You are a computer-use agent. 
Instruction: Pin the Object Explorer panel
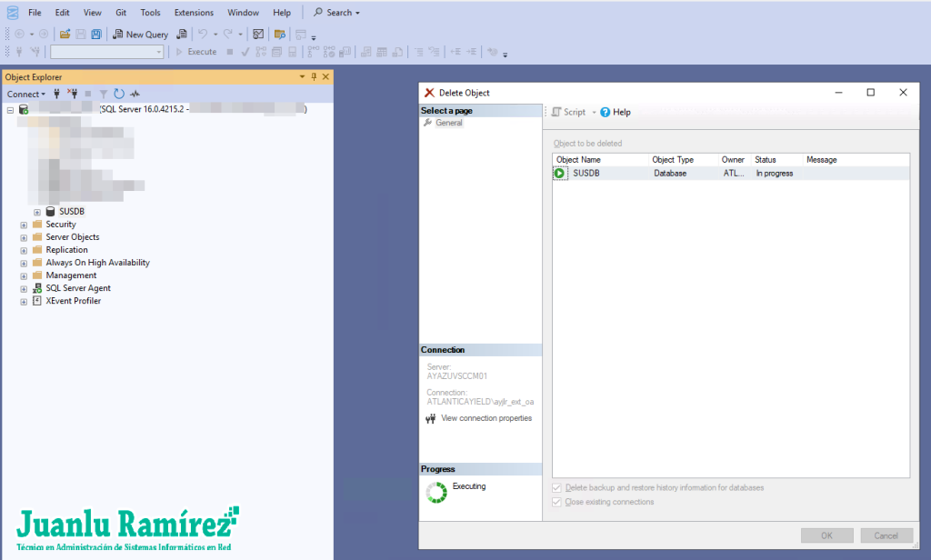[314, 77]
